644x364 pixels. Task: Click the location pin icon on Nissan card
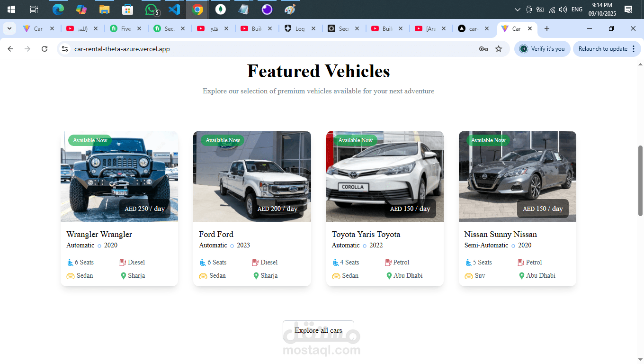(521, 276)
